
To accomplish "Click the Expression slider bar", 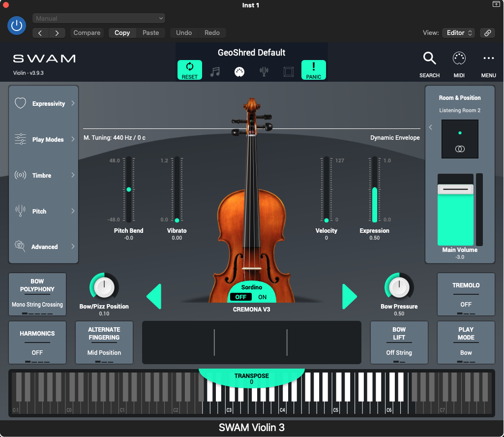I will tap(375, 189).
